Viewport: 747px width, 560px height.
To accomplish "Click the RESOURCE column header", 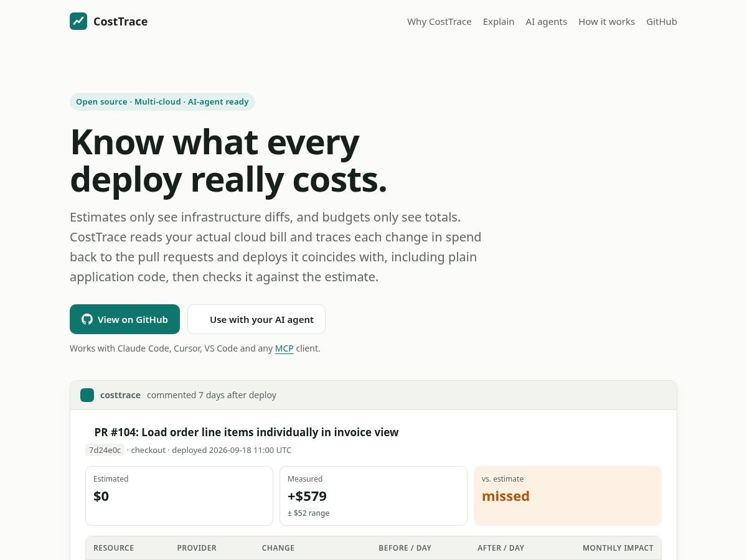I will 114,548.
